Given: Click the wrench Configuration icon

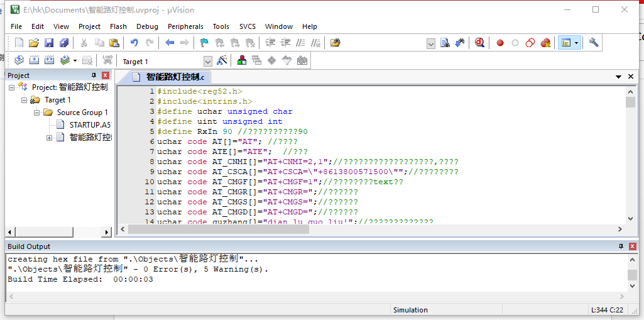Looking at the screenshot, I should pyautogui.click(x=594, y=43).
